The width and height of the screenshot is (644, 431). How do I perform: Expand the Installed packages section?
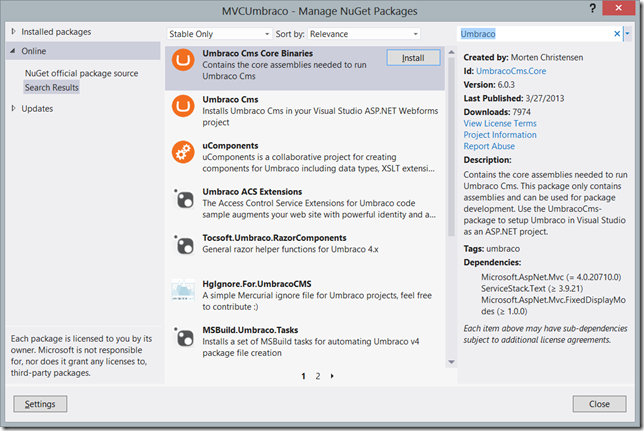[x=14, y=32]
